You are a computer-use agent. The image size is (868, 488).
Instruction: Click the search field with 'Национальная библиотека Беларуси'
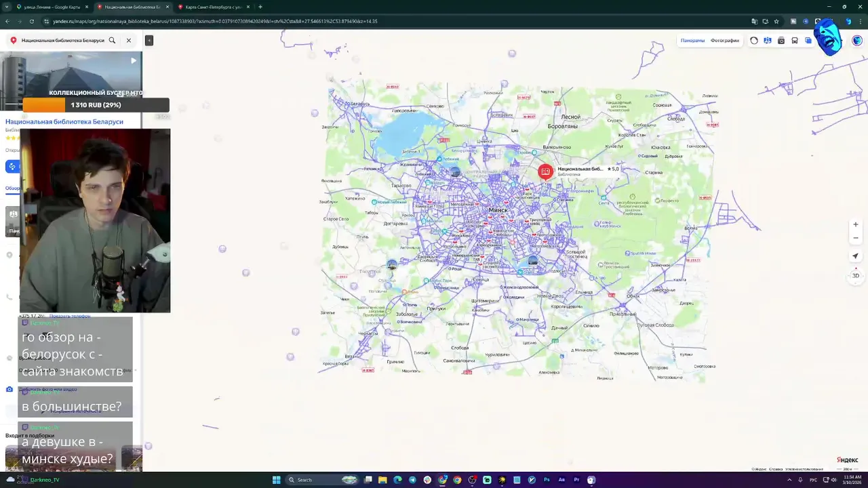62,40
